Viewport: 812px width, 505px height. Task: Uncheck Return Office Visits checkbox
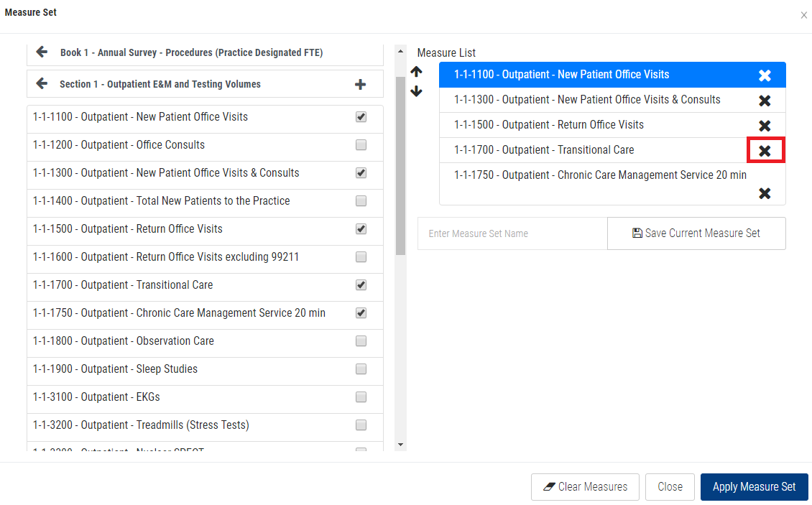(361, 229)
